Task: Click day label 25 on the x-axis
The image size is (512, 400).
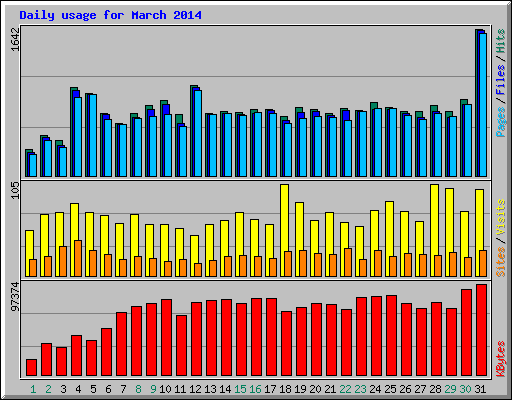Action: point(390,389)
